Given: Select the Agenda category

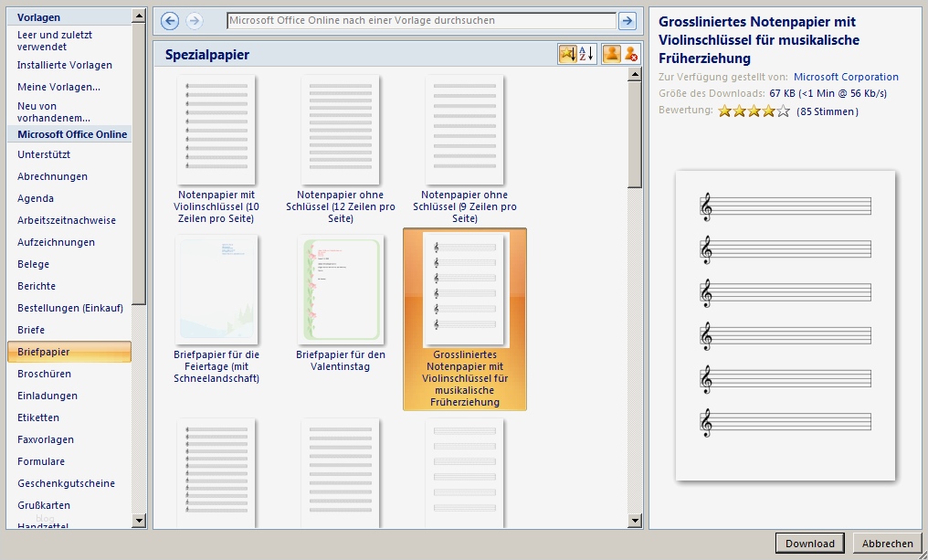Looking at the screenshot, I should (36, 198).
